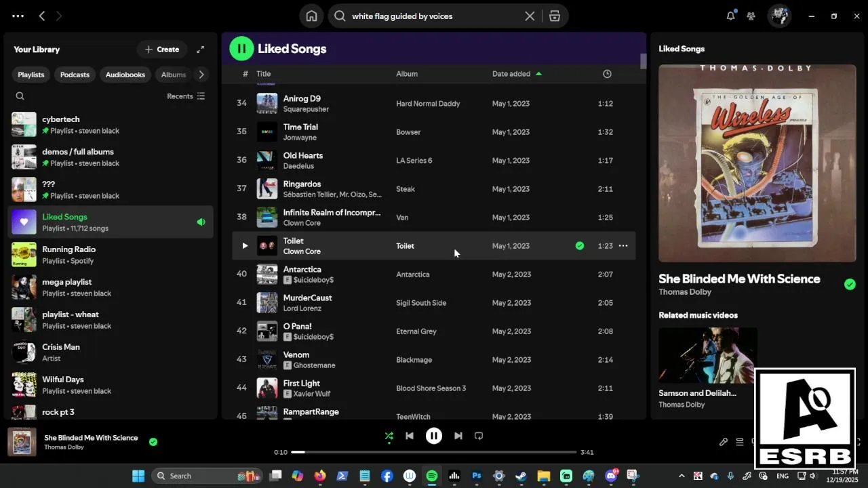Pause with the green Liked Songs header button
Image resolution: width=868 pixels, height=488 pixels.
coord(241,49)
